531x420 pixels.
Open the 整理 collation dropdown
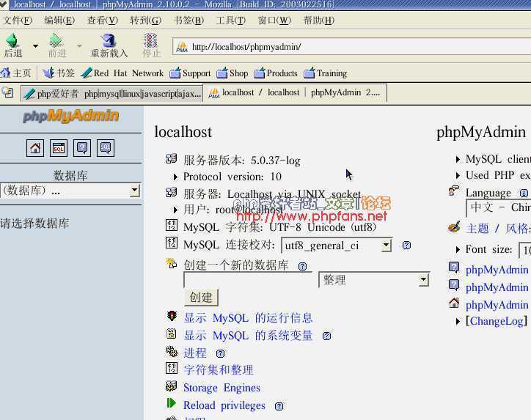point(374,280)
